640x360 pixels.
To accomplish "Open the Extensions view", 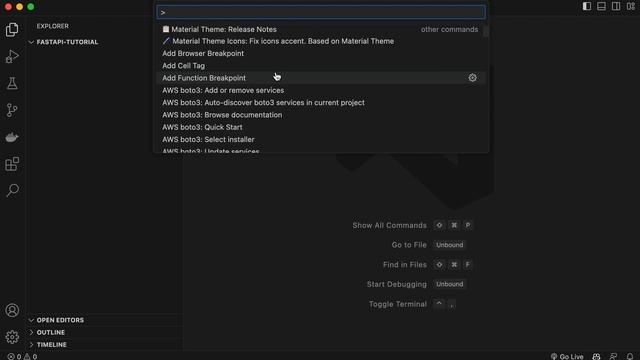I will 12,164.
